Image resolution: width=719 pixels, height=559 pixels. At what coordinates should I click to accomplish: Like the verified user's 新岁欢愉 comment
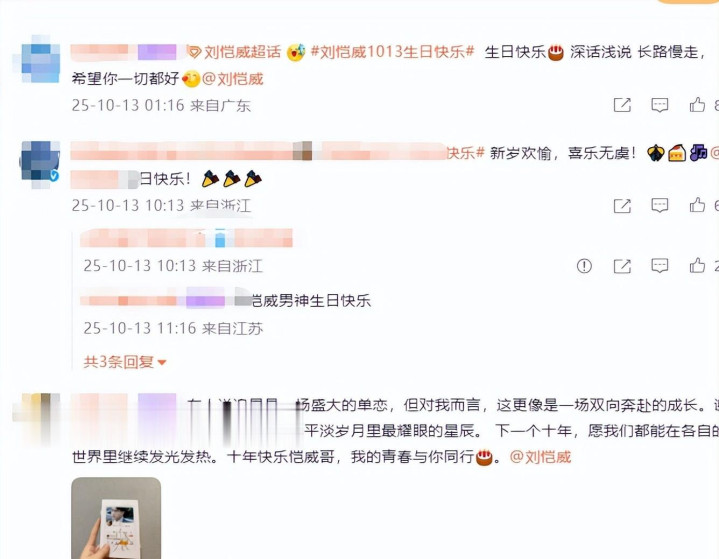697,205
